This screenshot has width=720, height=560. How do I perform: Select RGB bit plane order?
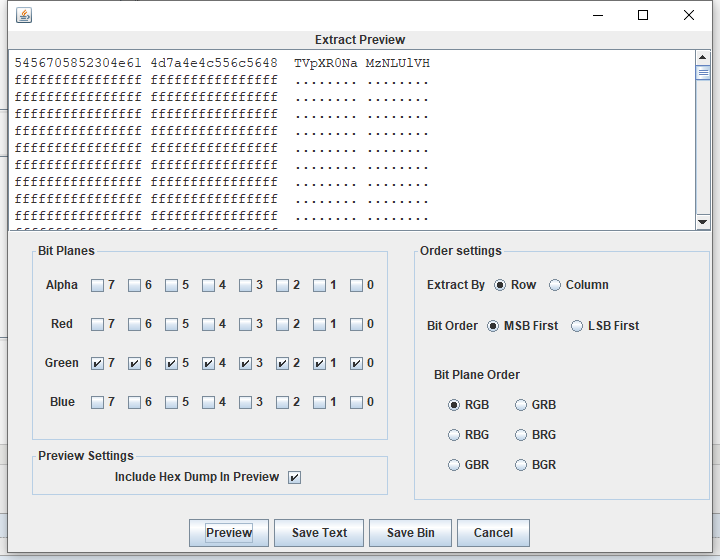[x=454, y=405]
